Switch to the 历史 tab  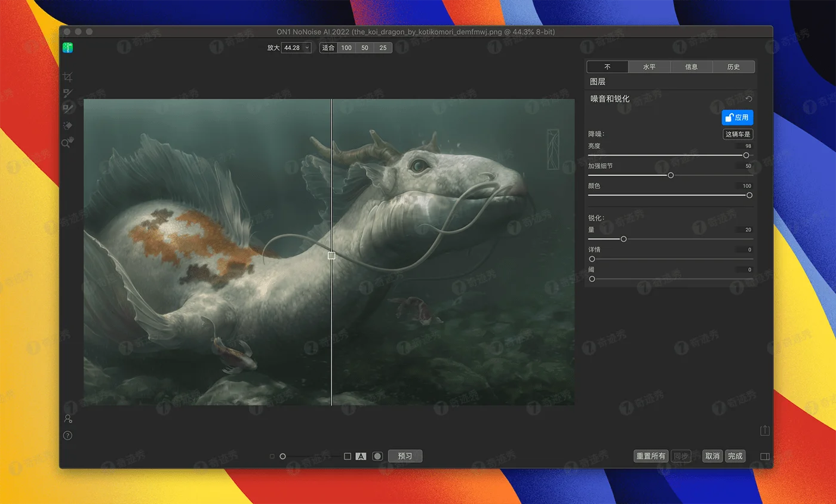pos(733,67)
